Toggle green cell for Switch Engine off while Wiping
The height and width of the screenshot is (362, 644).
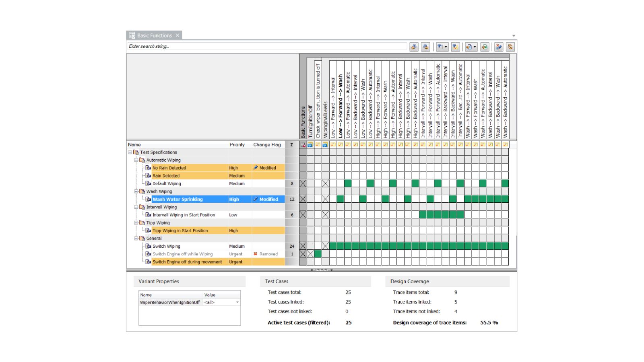[x=318, y=254]
